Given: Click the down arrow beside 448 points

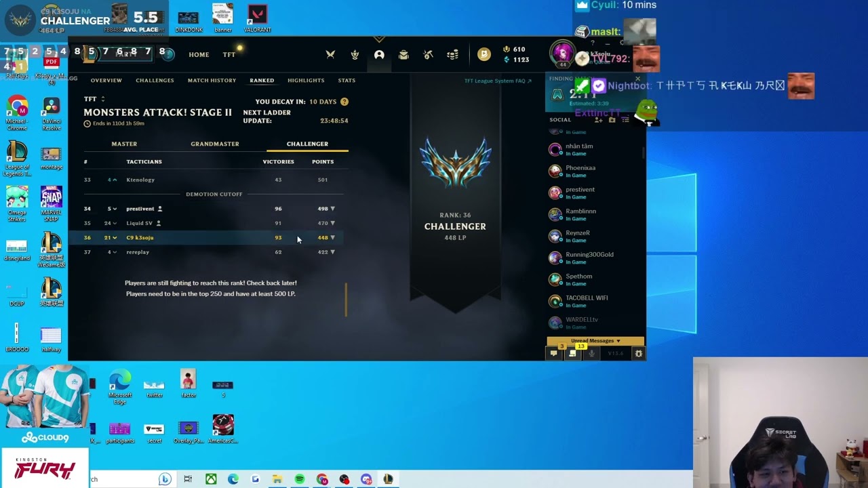Looking at the screenshot, I should click(332, 238).
